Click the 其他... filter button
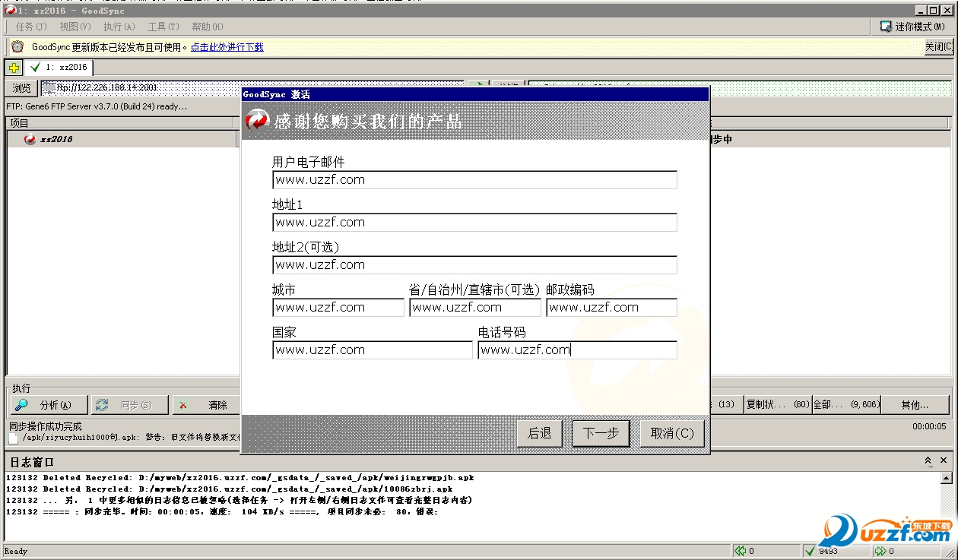This screenshot has width=958, height=560. point(915,405)
